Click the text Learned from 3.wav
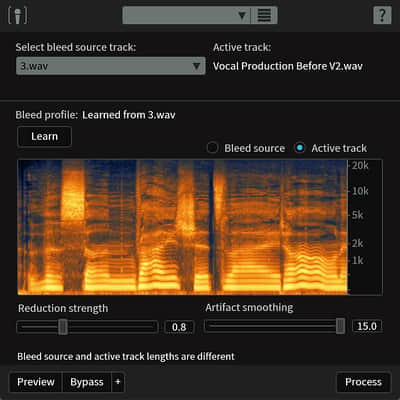 (129, 115)
